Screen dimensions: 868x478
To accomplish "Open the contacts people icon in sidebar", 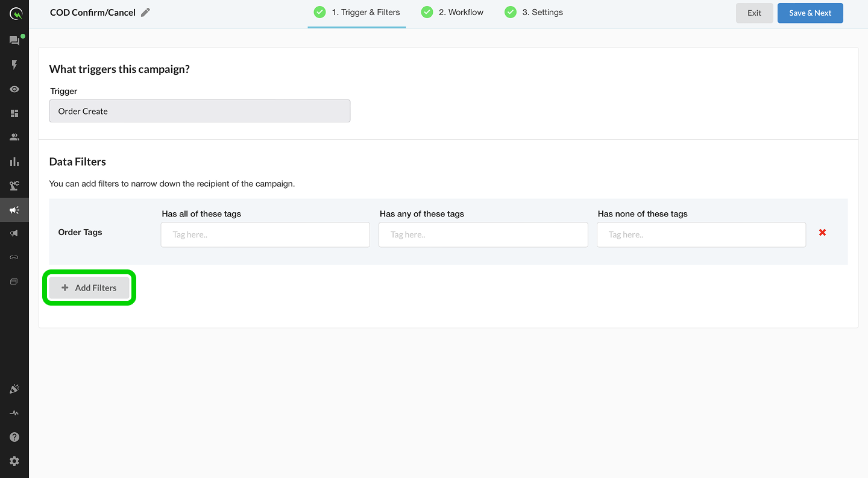I will 14,137.
